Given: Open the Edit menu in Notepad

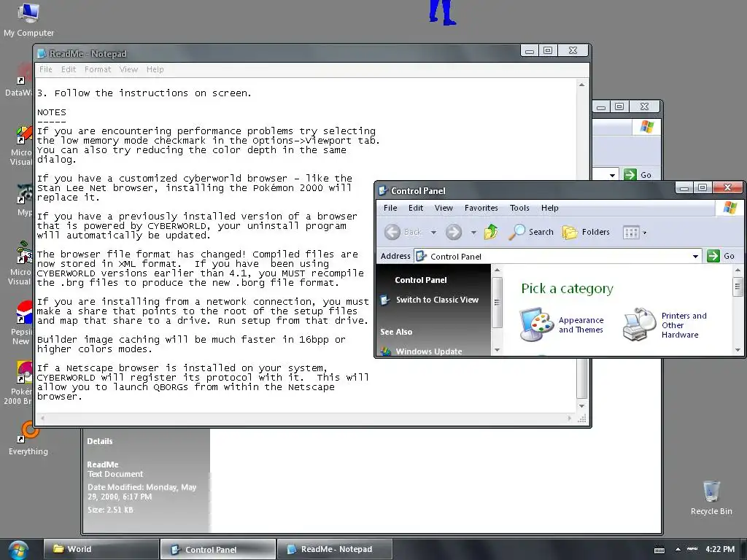Looking at the screenshot, I should click(x=68, y=69).
